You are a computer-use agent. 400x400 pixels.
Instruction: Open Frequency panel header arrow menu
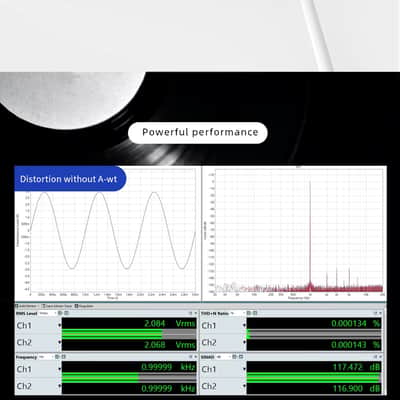tap(195, 357)
